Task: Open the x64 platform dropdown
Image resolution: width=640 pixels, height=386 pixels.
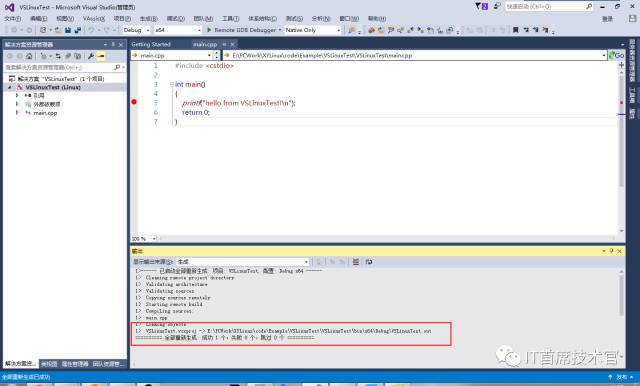Action: click(178, 30)
